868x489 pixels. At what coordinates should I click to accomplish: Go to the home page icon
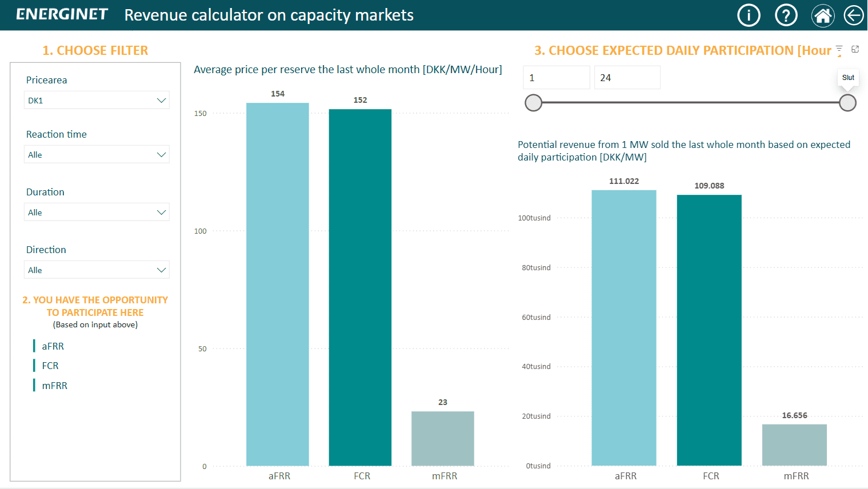coord(822,15)
